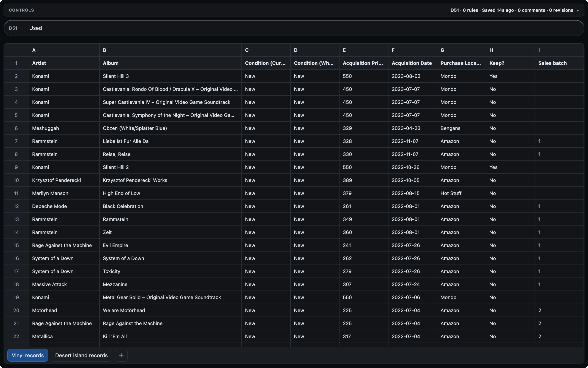Select date 2022-10-05 cell
This screenshot has width=588, height=368.
tap(412, 180)
